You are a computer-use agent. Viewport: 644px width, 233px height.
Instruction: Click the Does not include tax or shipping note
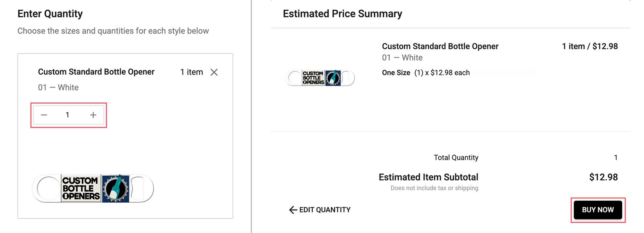pos(434,187)
